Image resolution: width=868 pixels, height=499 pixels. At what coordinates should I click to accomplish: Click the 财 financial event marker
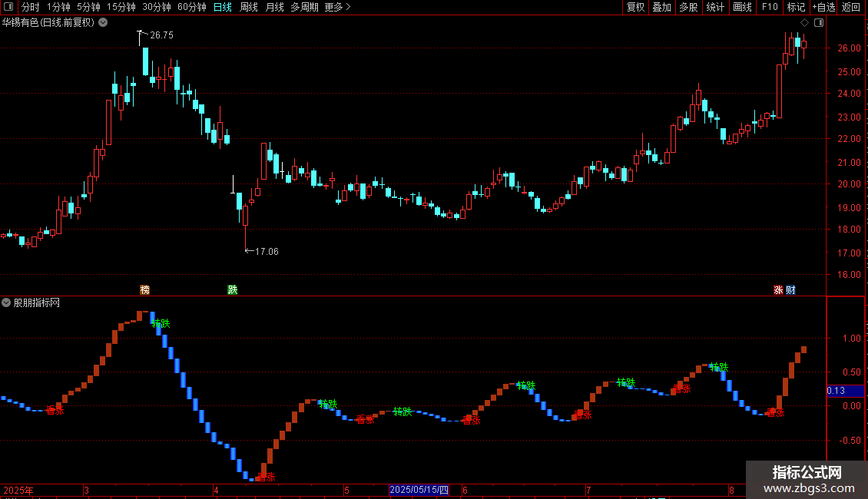point(790,290)
